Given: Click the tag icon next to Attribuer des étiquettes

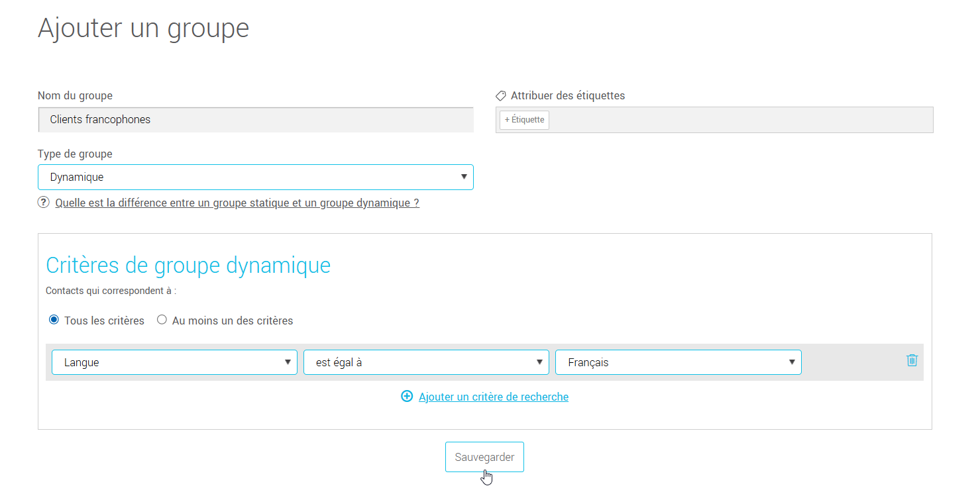Looking at the screenshot, I should click(x=502, y=95).
